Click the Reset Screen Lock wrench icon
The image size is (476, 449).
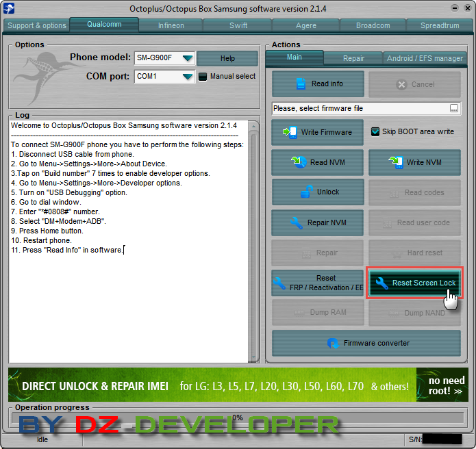coord(382,283)
